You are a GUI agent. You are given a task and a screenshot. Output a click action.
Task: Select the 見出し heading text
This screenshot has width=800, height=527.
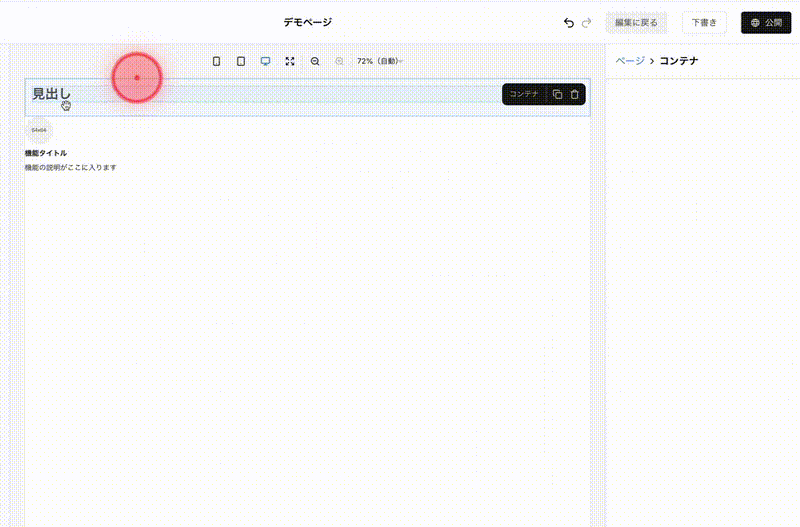coord(51,94)
